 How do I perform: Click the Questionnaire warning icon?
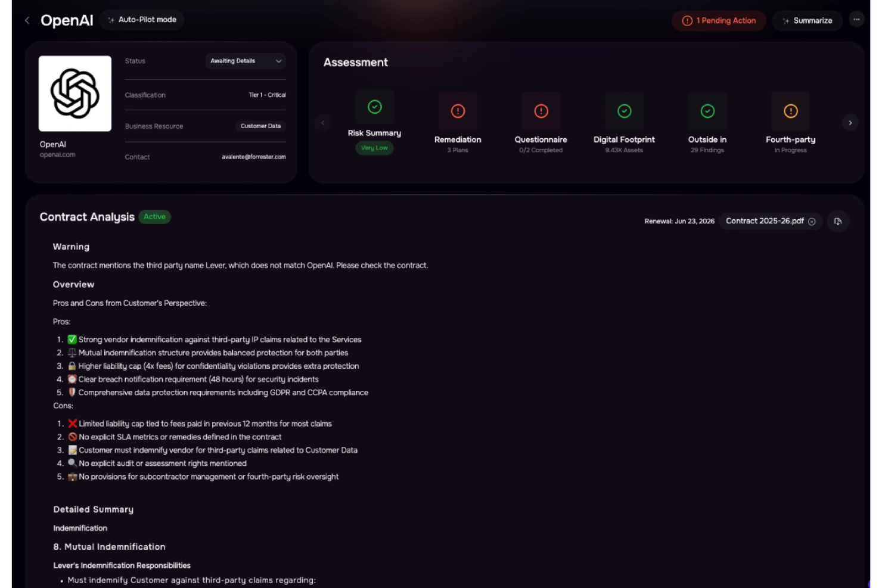coord(541,111)
